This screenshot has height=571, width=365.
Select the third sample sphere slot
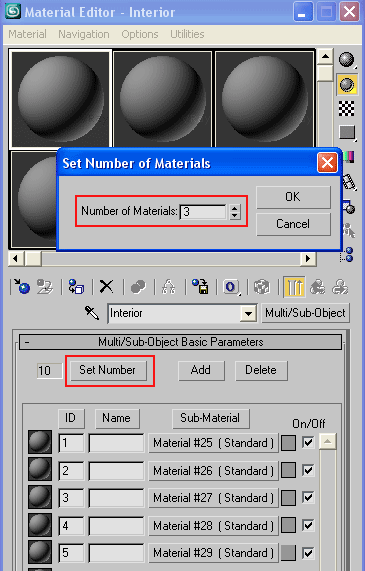[x=264, y=99]
